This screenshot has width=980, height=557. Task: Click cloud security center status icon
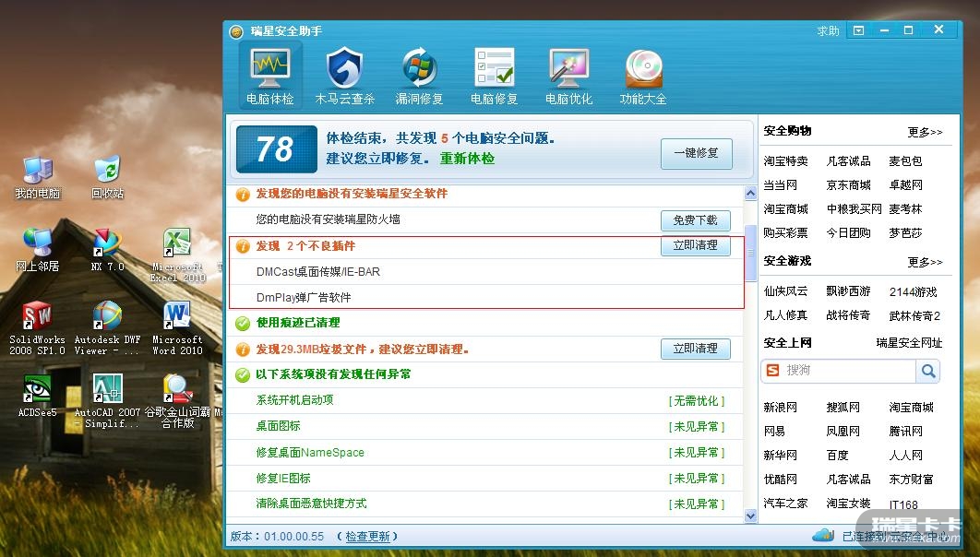coord(823,535)
